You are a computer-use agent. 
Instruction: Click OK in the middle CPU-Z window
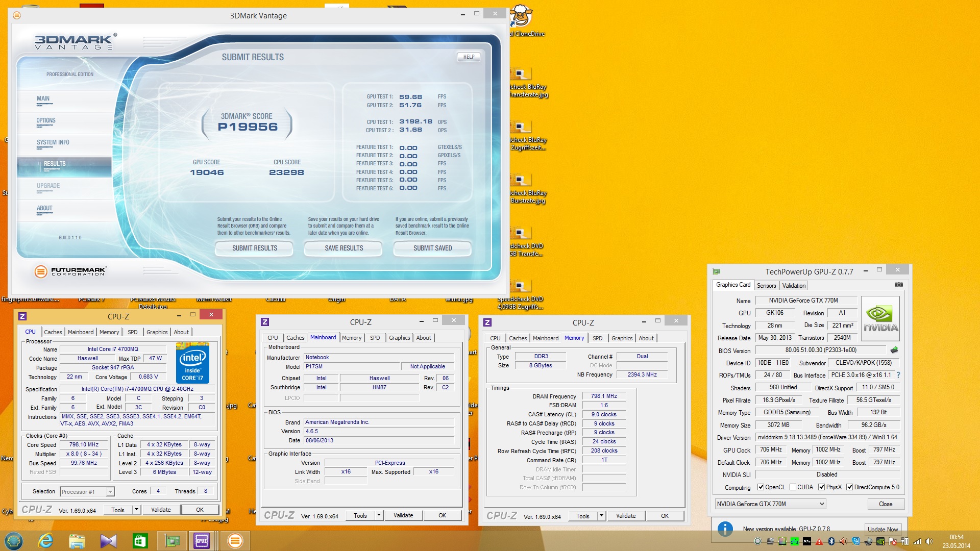click(442, 516)
